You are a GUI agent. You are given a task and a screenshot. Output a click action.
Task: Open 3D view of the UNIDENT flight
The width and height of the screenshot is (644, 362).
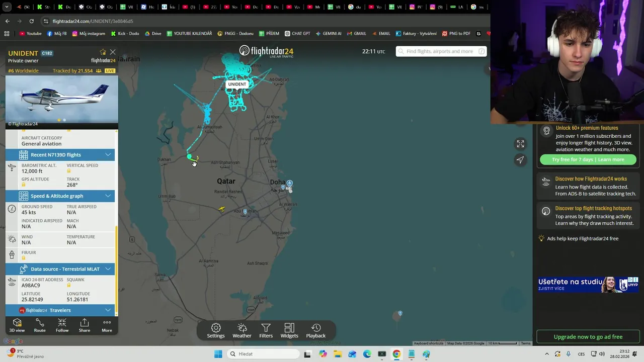click(x=17, y=325)
